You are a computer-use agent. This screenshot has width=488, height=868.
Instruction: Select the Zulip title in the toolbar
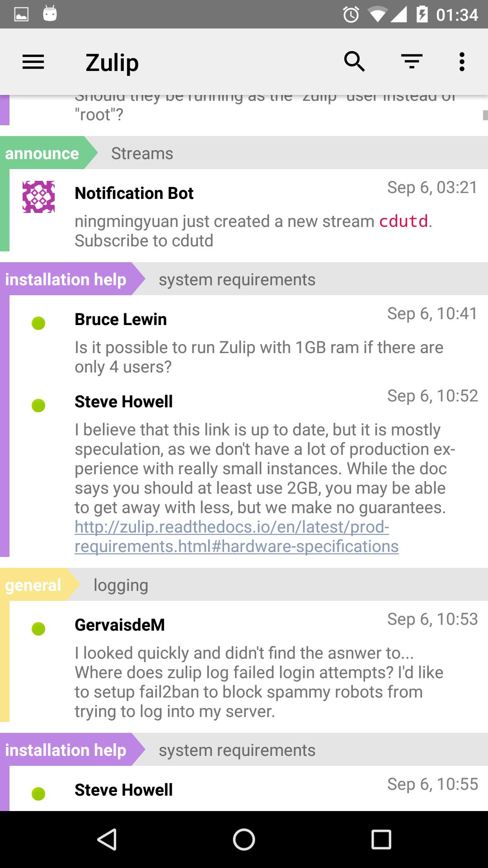click(112, 62)
